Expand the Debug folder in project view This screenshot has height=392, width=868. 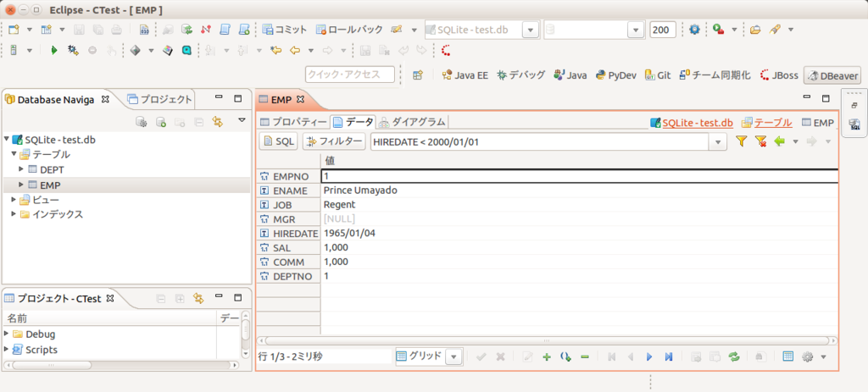point(7,334)
